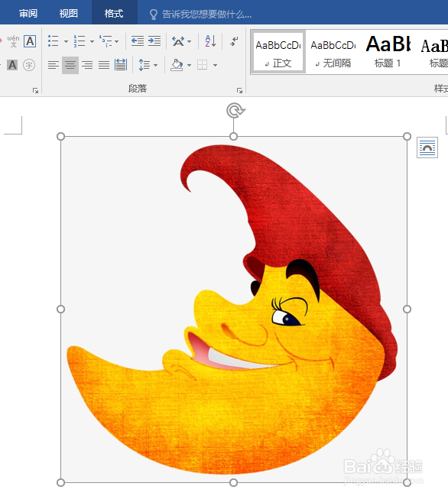Open the 审阅 ribbon tab
448x496 pixels.
[x=28, y=14]
